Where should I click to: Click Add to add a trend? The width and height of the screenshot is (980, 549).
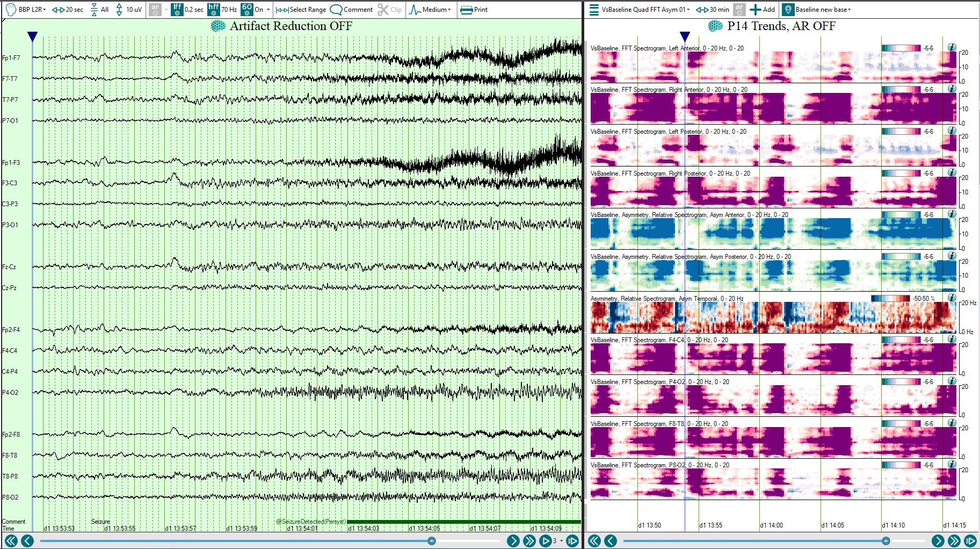[x=762, y=9]
